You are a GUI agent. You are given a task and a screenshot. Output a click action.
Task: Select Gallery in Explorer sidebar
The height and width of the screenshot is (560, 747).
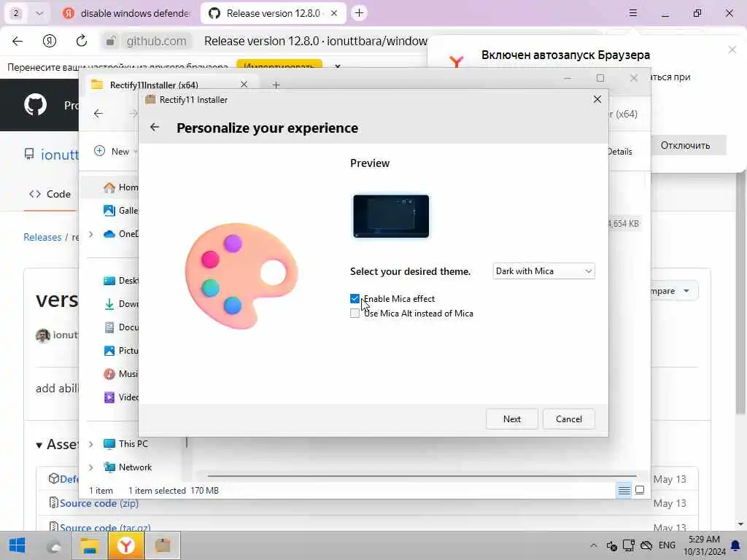121,211
